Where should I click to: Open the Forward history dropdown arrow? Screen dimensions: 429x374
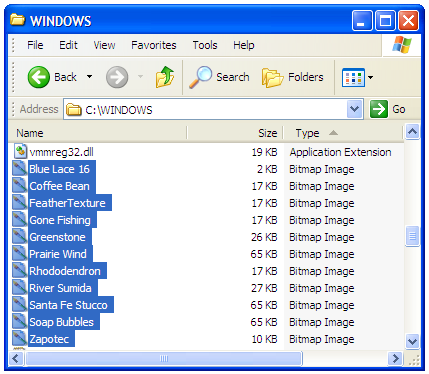(140, 77)
